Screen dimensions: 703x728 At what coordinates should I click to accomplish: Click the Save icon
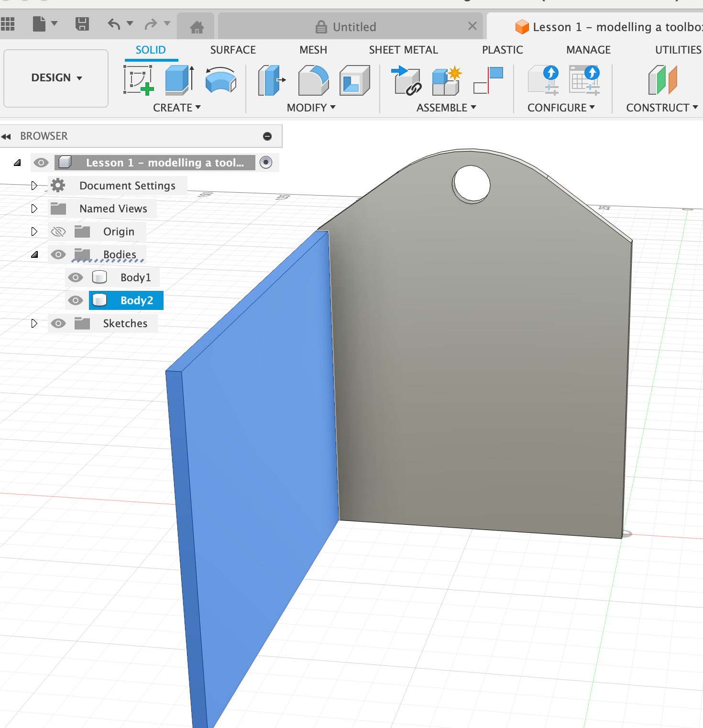(x=82, y=24)
